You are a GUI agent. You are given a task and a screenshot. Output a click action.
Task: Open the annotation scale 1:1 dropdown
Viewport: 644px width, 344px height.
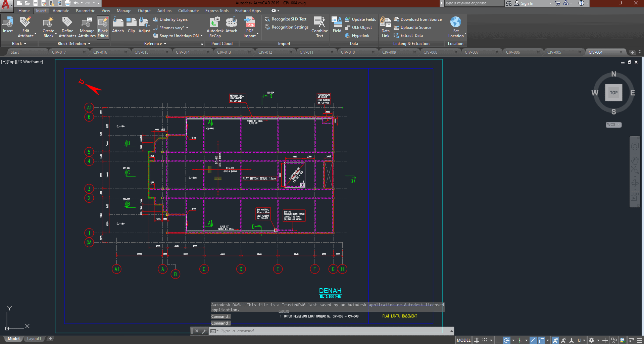(581, 340)
